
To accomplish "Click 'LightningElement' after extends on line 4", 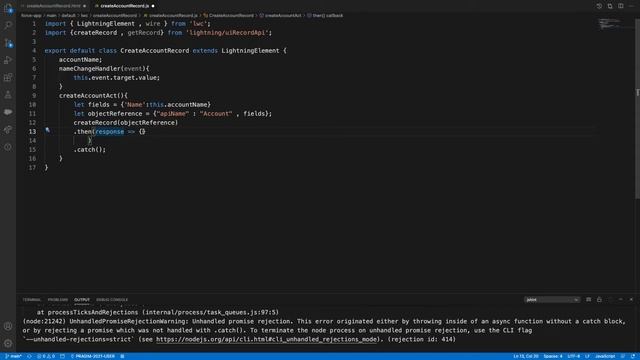I will pos(250,51).
